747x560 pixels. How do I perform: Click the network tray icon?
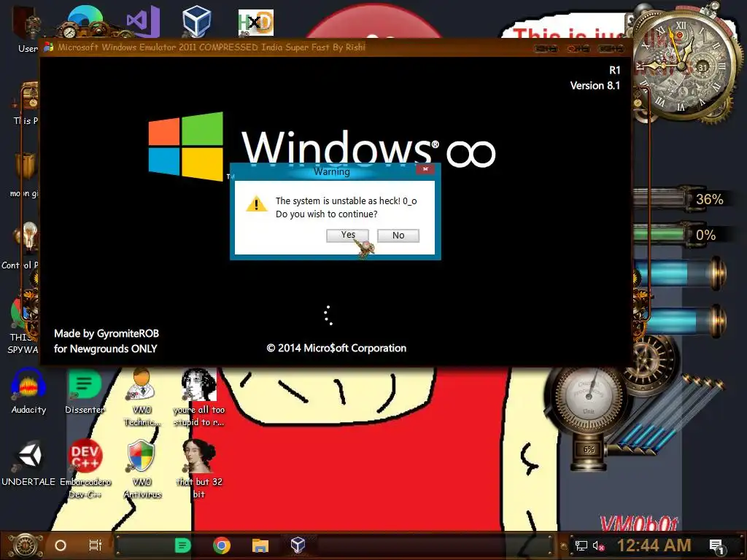581,545
